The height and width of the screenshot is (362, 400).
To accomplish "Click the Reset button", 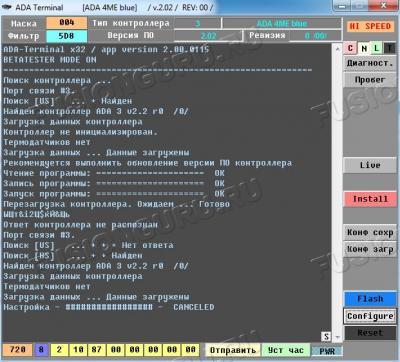I will 370,333.
